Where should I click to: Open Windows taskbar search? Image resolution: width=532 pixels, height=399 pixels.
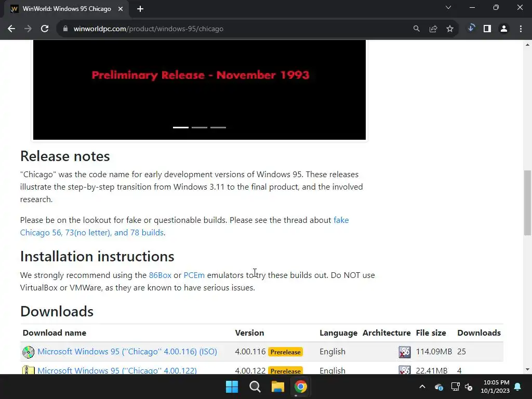(x=255, y=387)
